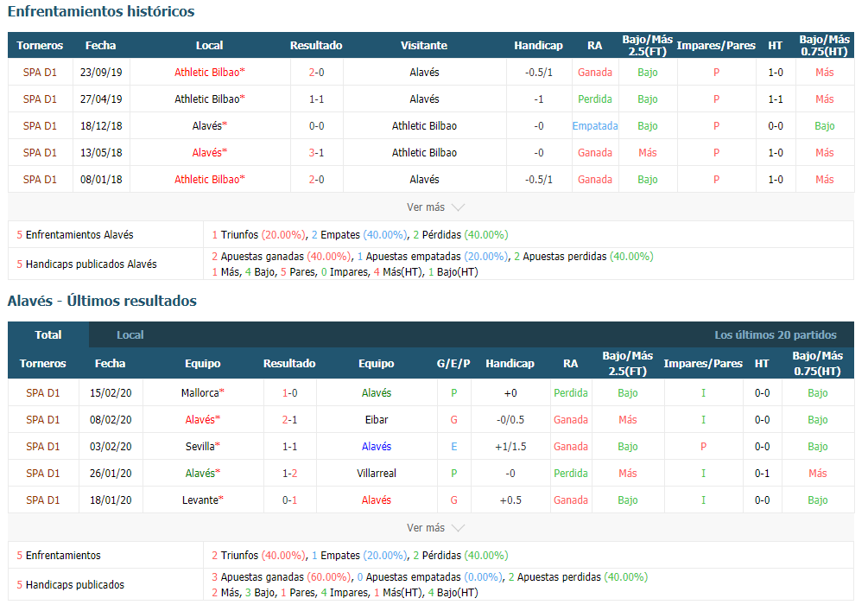Screen dimensions: 868x611
Task: Click '5 Handicaps publicados Alavés' summary label
Action: (86, 264)
